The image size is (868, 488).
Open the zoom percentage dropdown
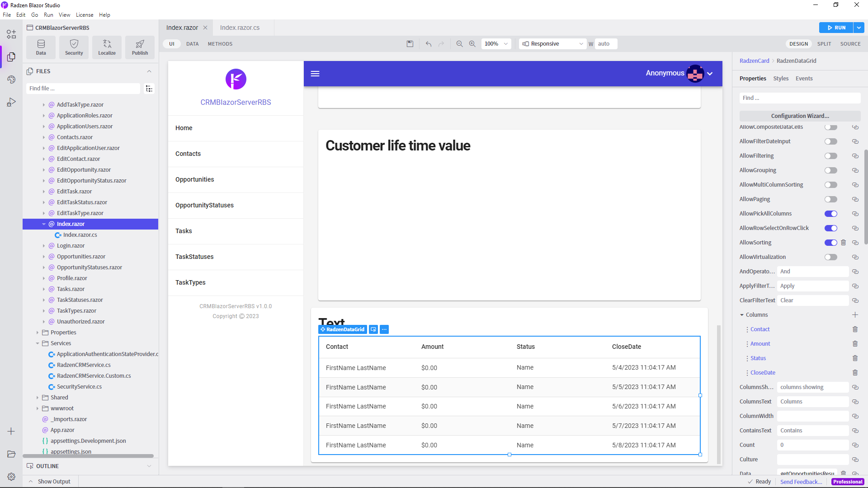pos(496,44)
